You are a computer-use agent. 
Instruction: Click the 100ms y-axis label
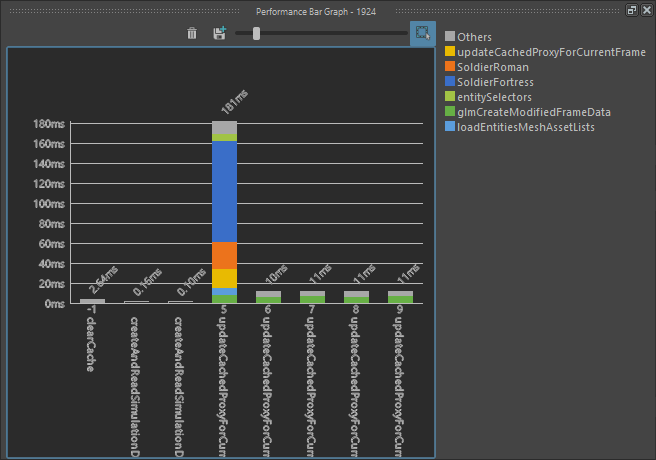[49, 204]
